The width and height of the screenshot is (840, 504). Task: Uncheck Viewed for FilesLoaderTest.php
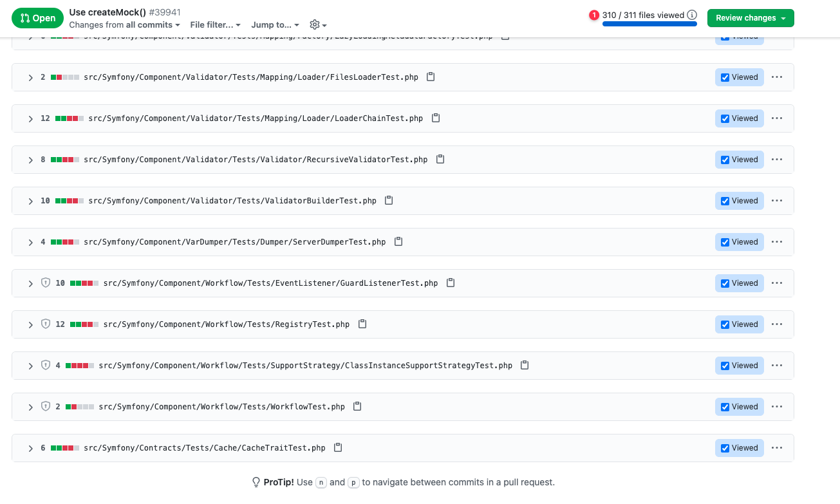(x=725, y=77)
